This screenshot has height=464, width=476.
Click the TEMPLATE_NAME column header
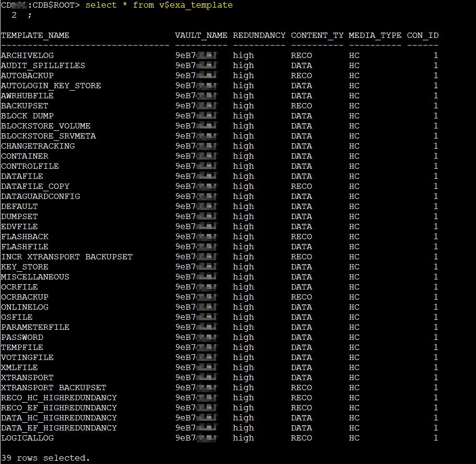point(35,35)
